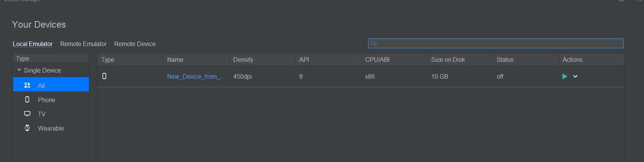
Task: Focus the device search input field
Action: tap(496, 43)
